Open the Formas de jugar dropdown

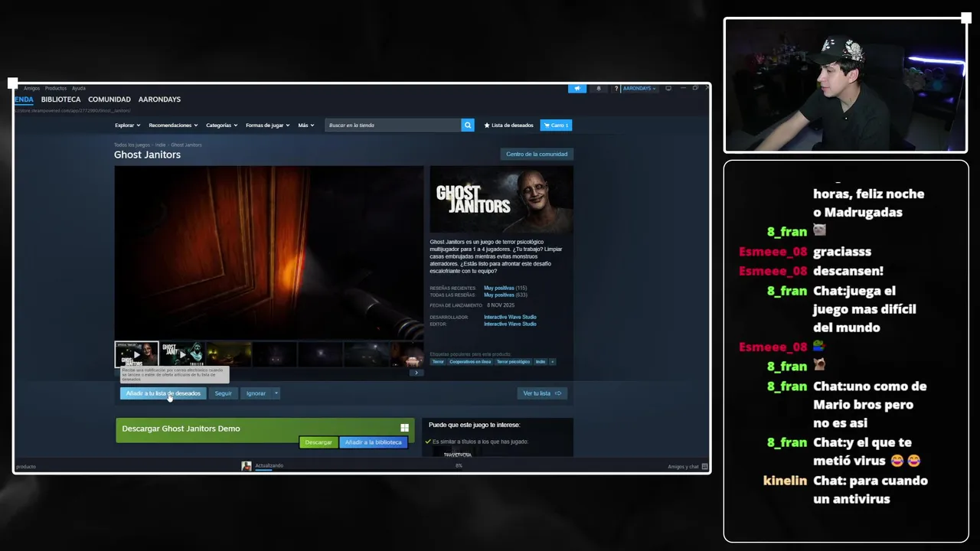(x=267, y=125)
